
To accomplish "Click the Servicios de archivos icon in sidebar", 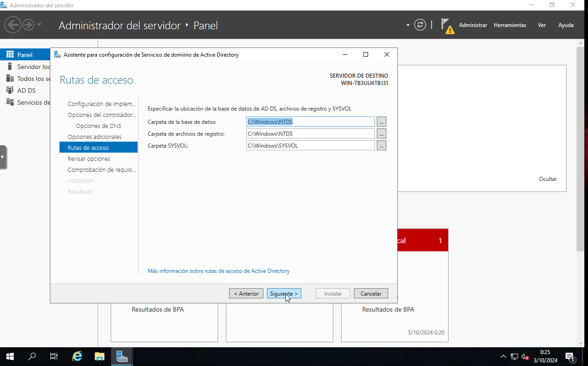I will click(10, 102).
